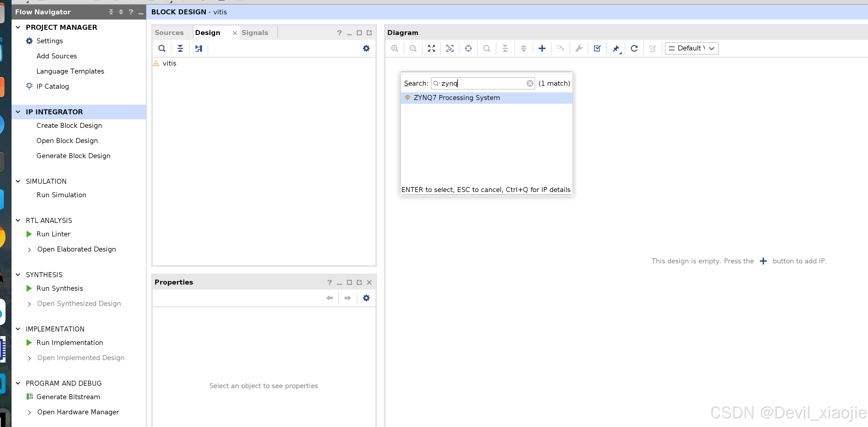The image size is (868, 427).
Task: Click the Add IP plus icon in Diagram toolbar
Action: click(x=542, y=48)
